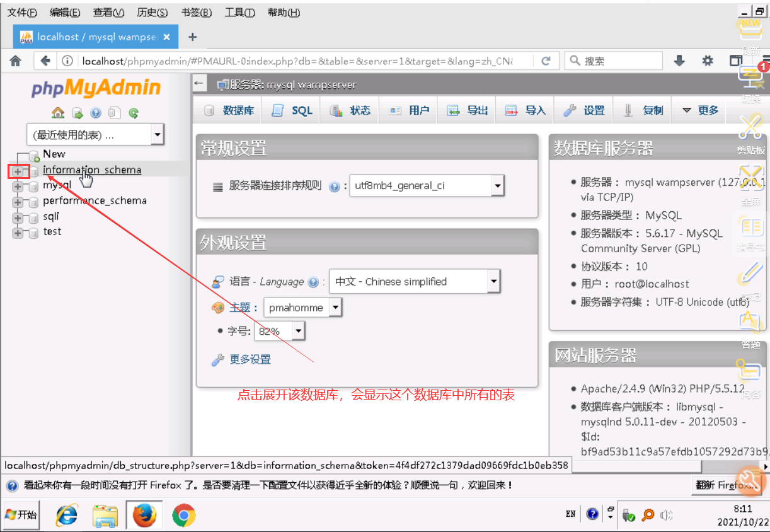This screenshot has height=532, width=770.
Task: Collapse the navigation panel with the left arrow
Action: click(x=200, y=84)
